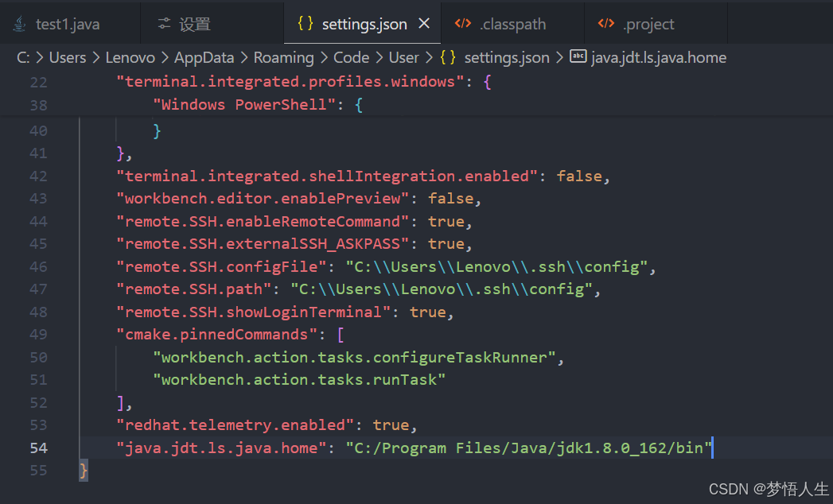Click the false value on line 43
This screenshot has width=833, height=504.
click(x=451, y=199)
